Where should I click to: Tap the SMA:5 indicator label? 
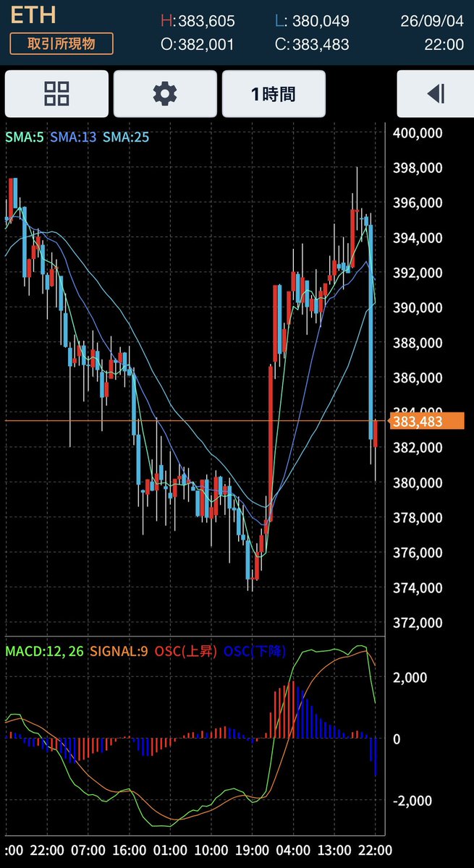pos(25,137)
